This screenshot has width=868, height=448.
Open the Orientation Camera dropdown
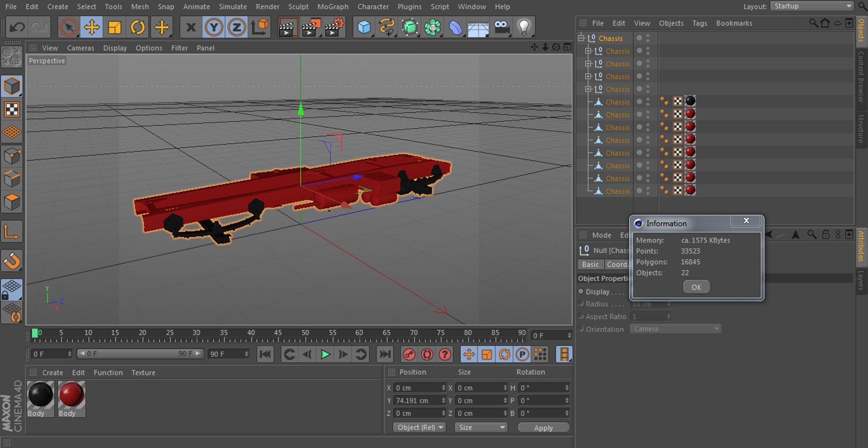click(675, 329)
